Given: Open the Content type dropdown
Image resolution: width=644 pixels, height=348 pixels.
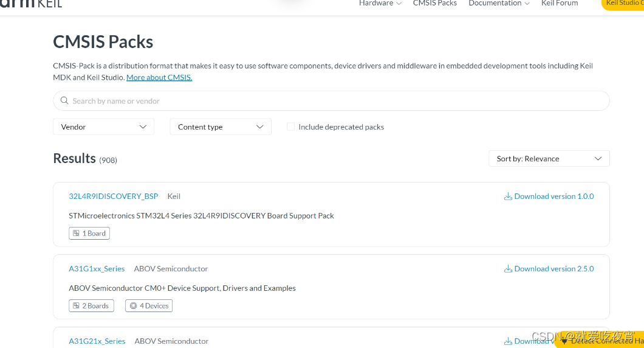Looking at the screenshot, I should [221, 127].
